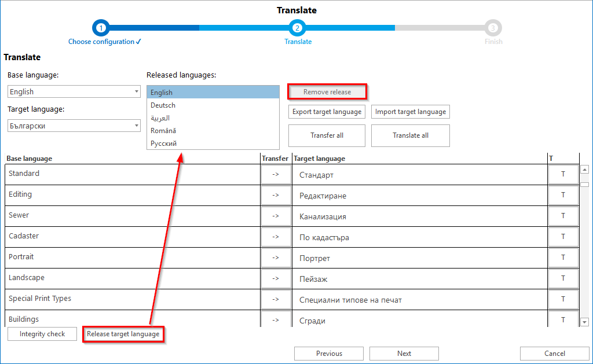
Task: Click the step 3 Finish circle
Action: click(x=493, y=27)
